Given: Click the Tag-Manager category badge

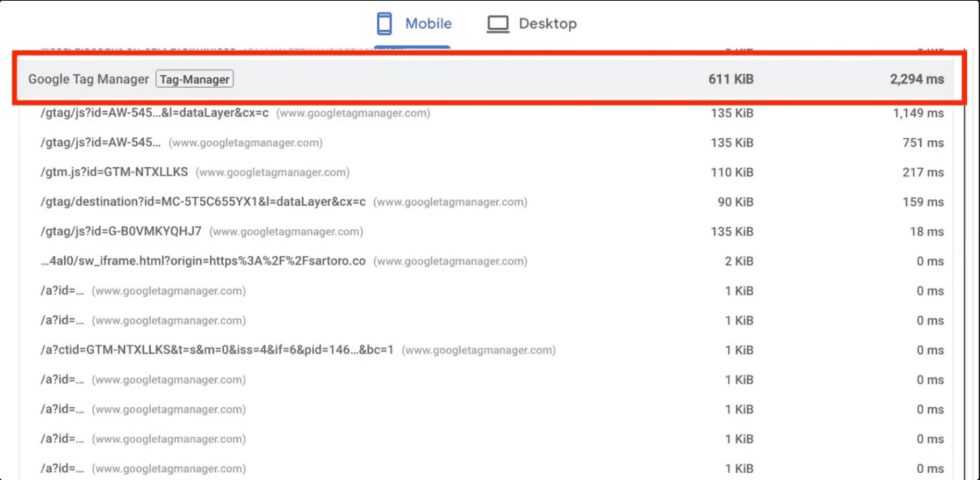Looking at the screenshot, I should tap(195, 80).
